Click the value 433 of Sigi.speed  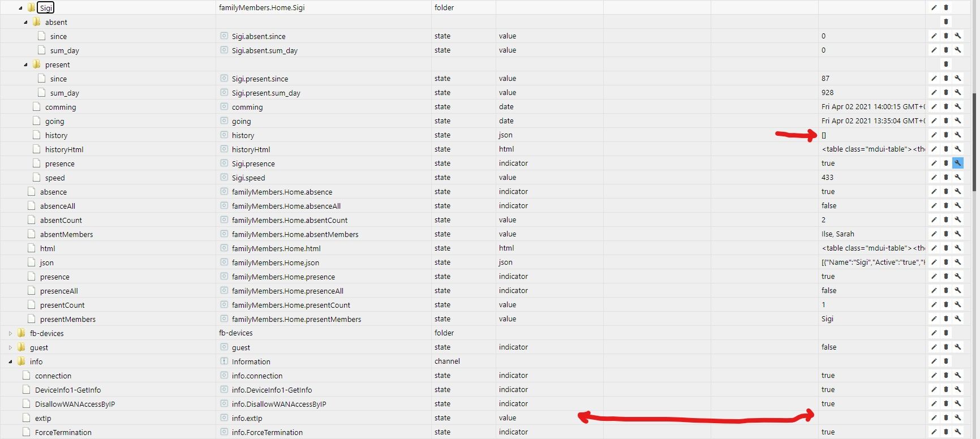coord(827,178)
